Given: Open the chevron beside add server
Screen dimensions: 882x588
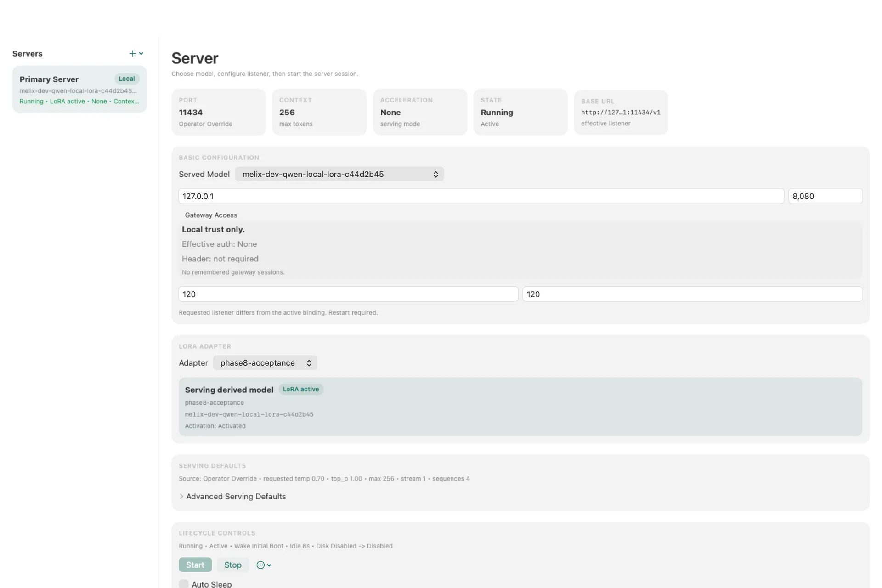Looking at the screenshot, I should coord(141,54).
